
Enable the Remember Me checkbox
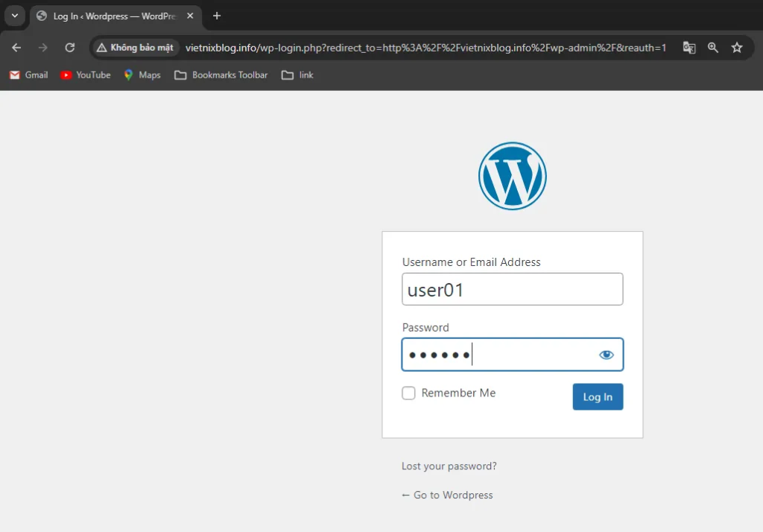tap(408, 393)
